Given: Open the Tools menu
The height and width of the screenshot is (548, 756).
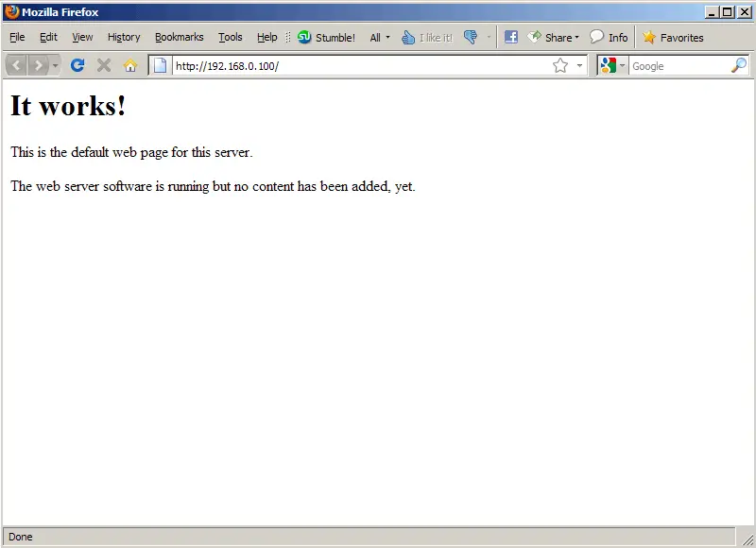Looking at the screenshot, I should point(230,38).
